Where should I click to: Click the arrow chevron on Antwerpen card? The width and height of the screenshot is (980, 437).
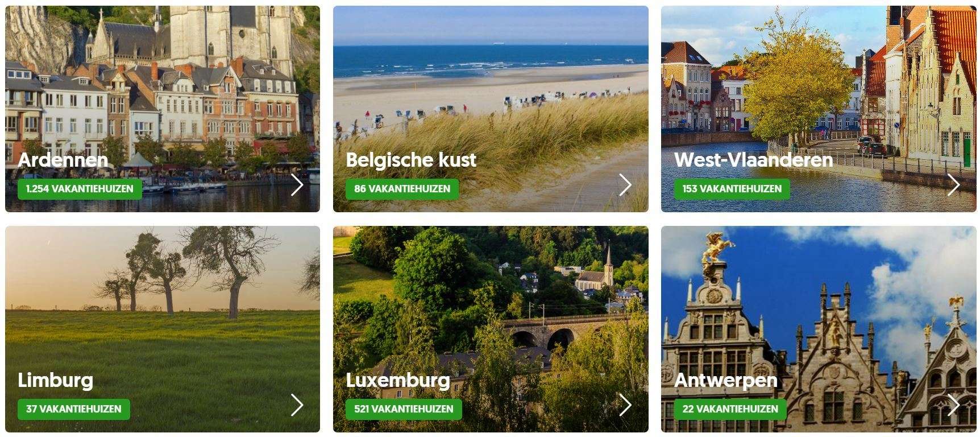[954, 405]
